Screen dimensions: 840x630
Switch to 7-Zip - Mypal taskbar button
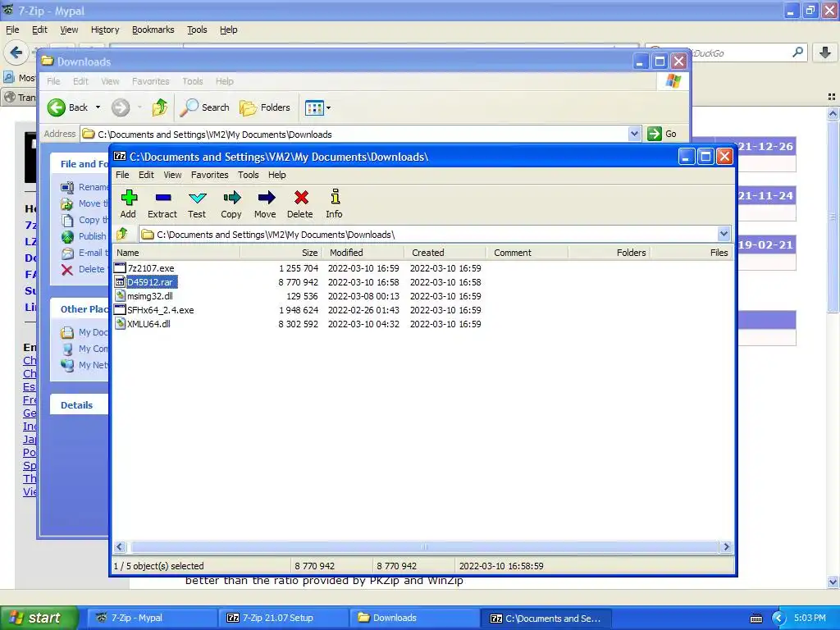tap(153, 618)
